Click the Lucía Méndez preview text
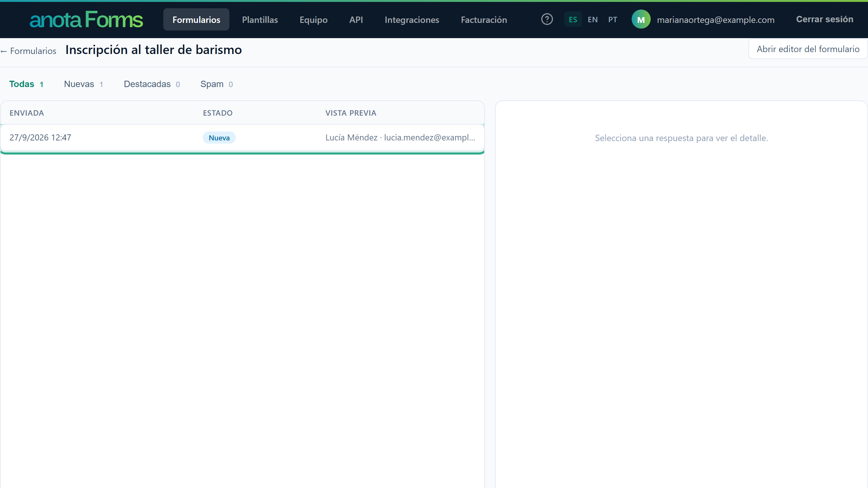The height and width of the screenshot is (488, 868). point(400,138)
